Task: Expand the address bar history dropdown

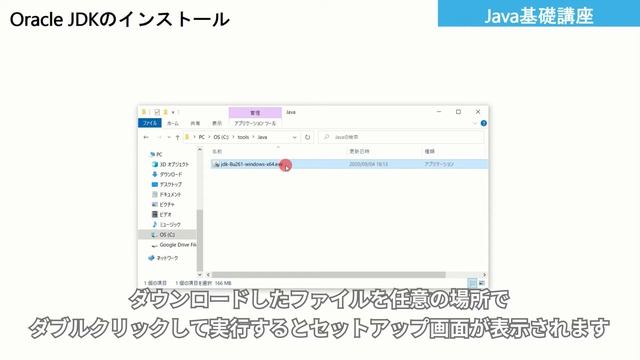Action: [x=294, y=137]
